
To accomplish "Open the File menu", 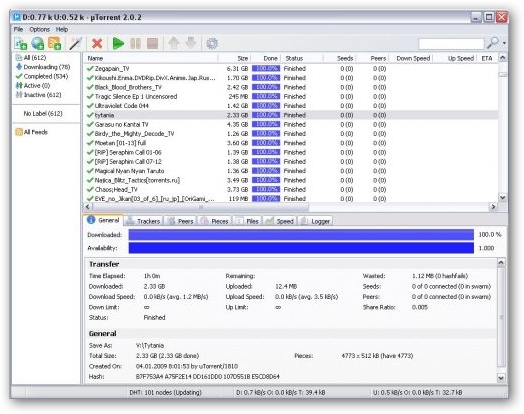I will click(18, 29).
